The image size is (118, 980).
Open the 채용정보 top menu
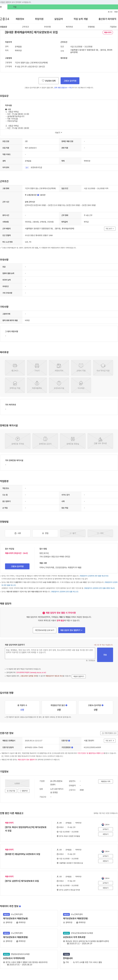tap(20, 19)
